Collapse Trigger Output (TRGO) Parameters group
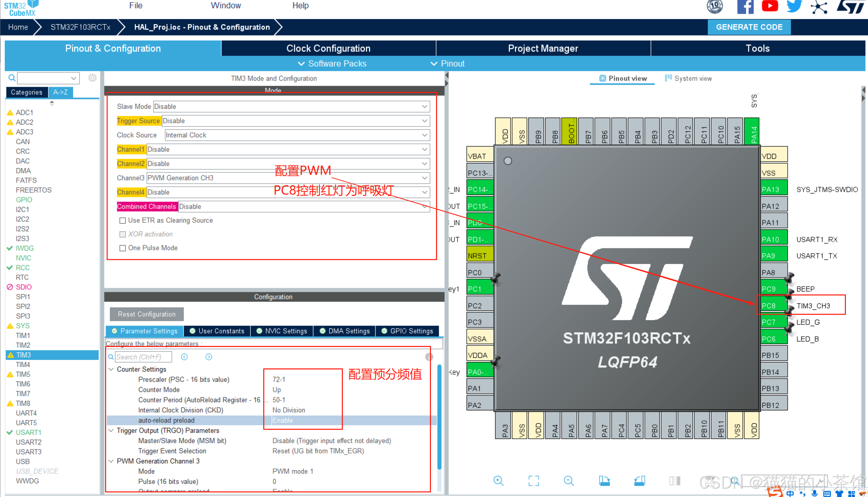Viewport: 868px width, 497px height. coord(111,430)
